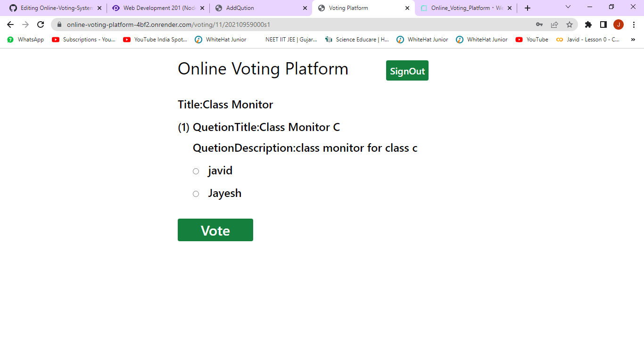Click the Vote button
This screenshot has height=343, width=644.
point(215,230)
